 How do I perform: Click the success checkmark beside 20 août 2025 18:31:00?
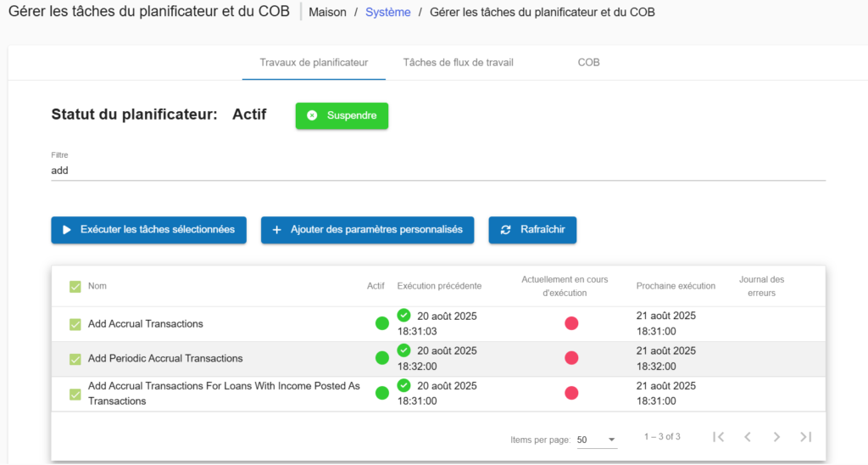404,385
